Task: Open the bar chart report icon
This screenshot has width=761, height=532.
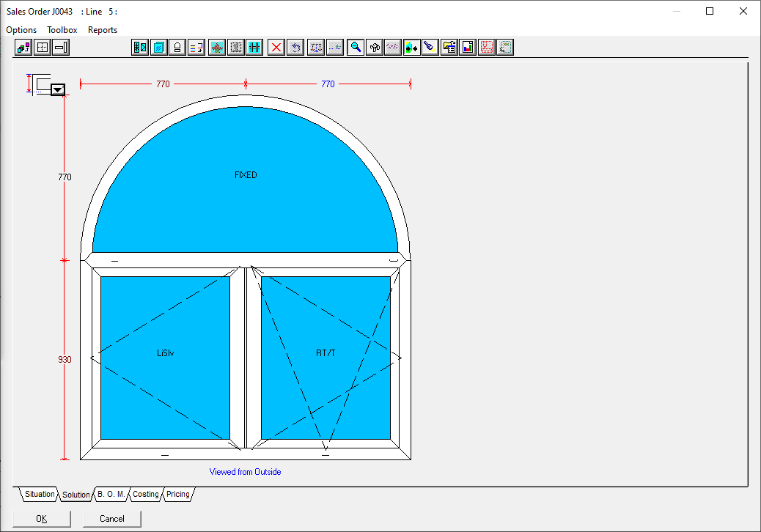Action: [468, 48]
